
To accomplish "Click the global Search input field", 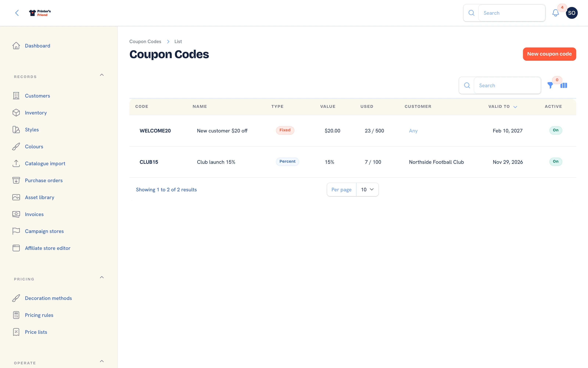I will click(511, 13).
